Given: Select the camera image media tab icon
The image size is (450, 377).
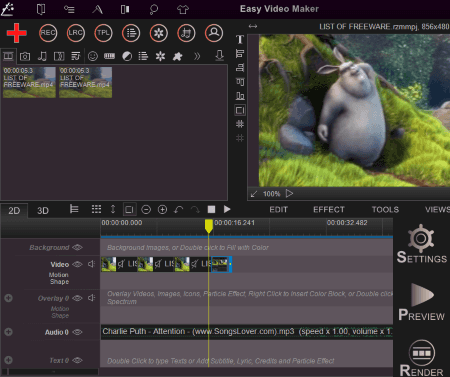Looking at the screenshot, I should point(25,56).
